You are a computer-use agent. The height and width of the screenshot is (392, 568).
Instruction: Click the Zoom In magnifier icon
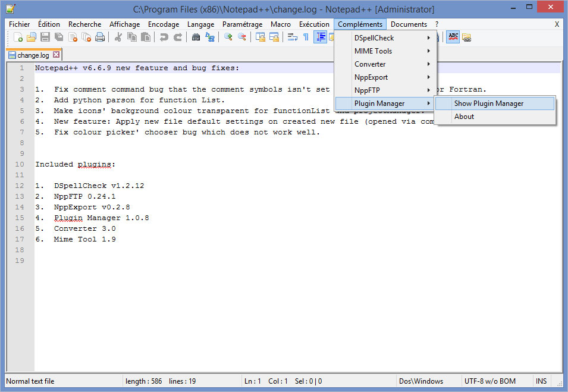[228, 37]
